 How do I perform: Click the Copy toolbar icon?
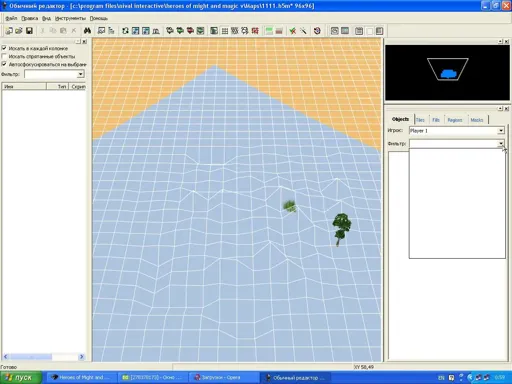pyautogui.click(x=53, y=31)
